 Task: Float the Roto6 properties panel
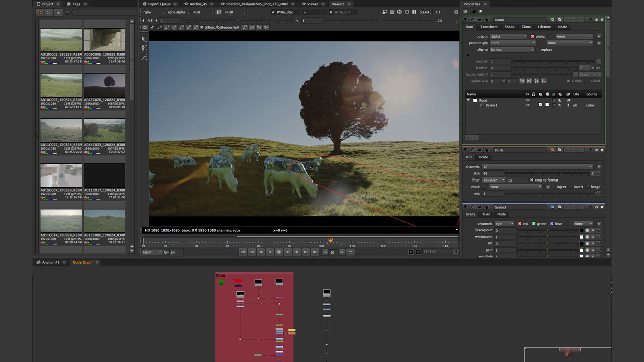point(597,20)
